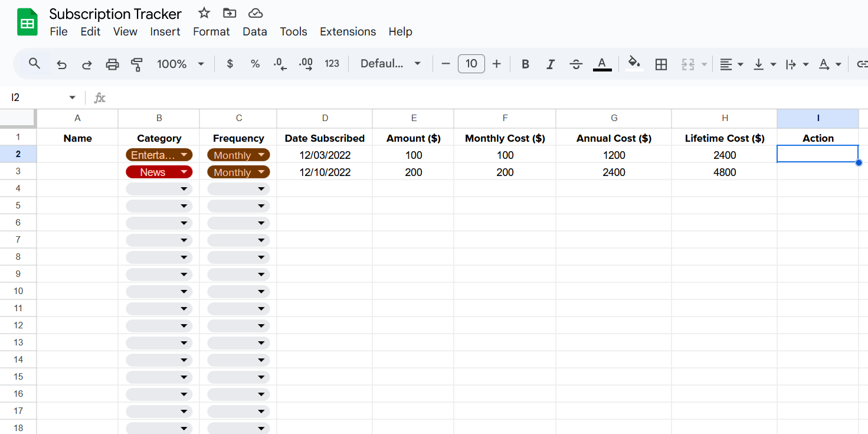The width and height of the screenshot is (868, 434).
Task: Undo the last action
Action: pyautogui.click(x=61, y=64)
